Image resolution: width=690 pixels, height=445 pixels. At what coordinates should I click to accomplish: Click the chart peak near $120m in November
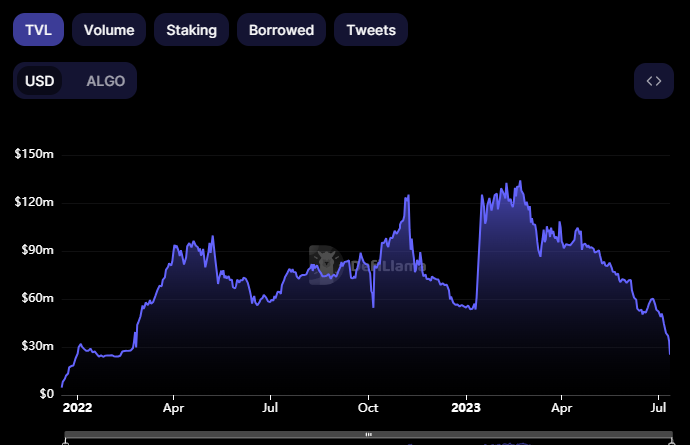pyautogui.click(x=408, y=197)
